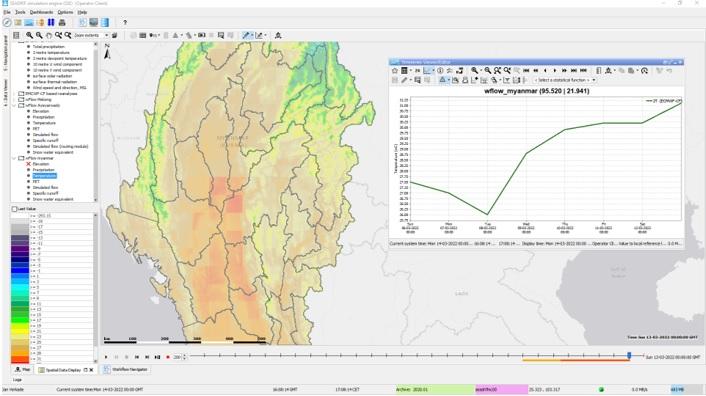Click the home icon in time series window
This screenshot has height=396, width=706.
(x=395, y=71)
